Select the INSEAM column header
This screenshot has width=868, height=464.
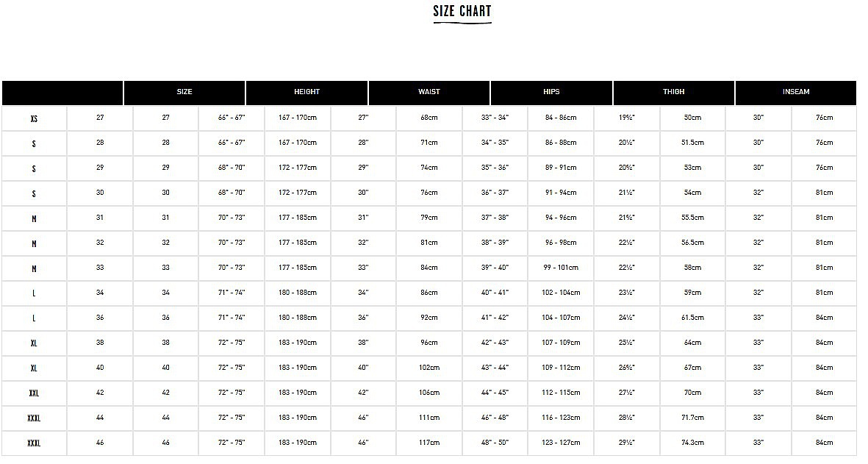click(796, 93)
